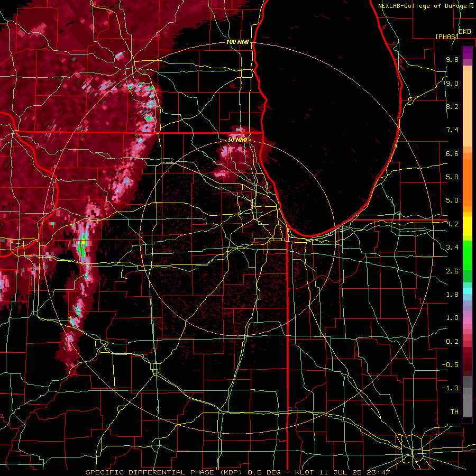Click the gray bottom color bar segment
This screenshot has width=476, height=476.
pos(467,405)
